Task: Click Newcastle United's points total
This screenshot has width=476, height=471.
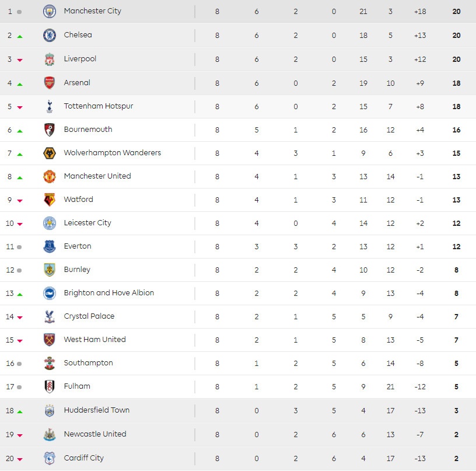Action: click(456, 435)
